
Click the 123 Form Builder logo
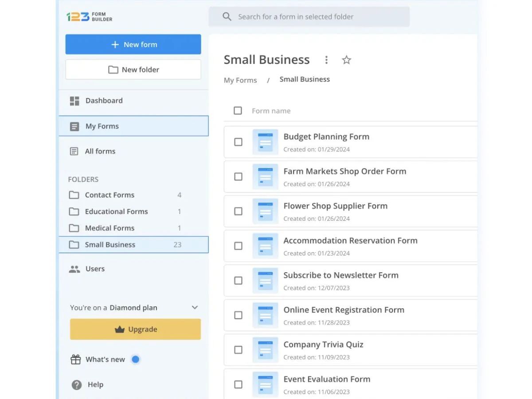[x=89, y=17]
